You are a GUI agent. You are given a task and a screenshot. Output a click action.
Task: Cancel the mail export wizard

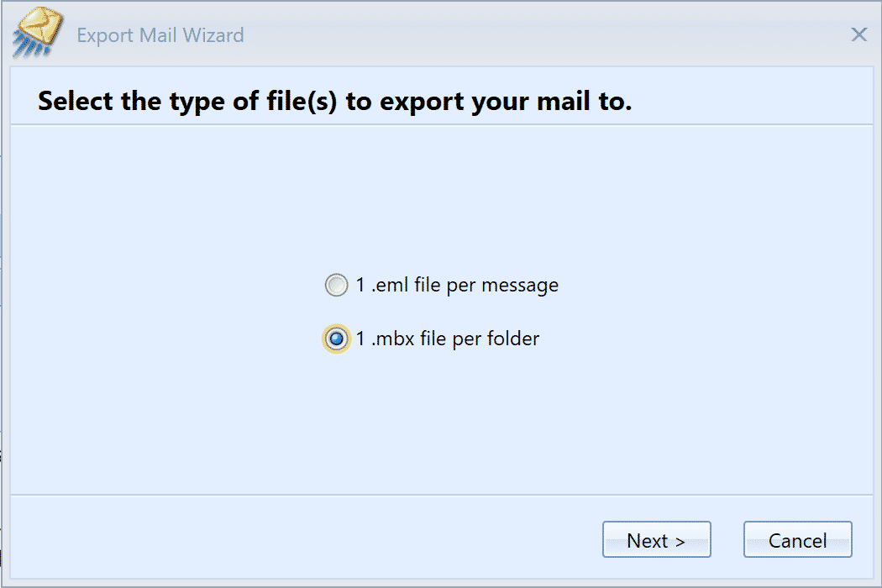coord(798,539)
